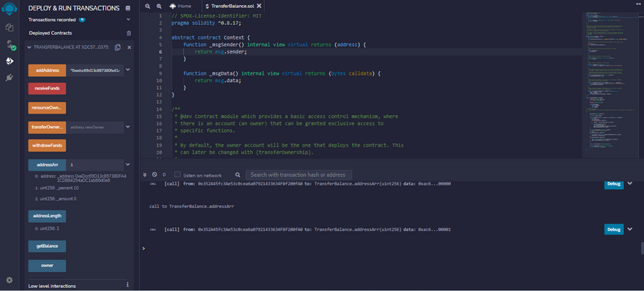Collapse the TRANSFERBALANCE contract instance
Viewport: 644px width, 291px height.
click(29, 48)
